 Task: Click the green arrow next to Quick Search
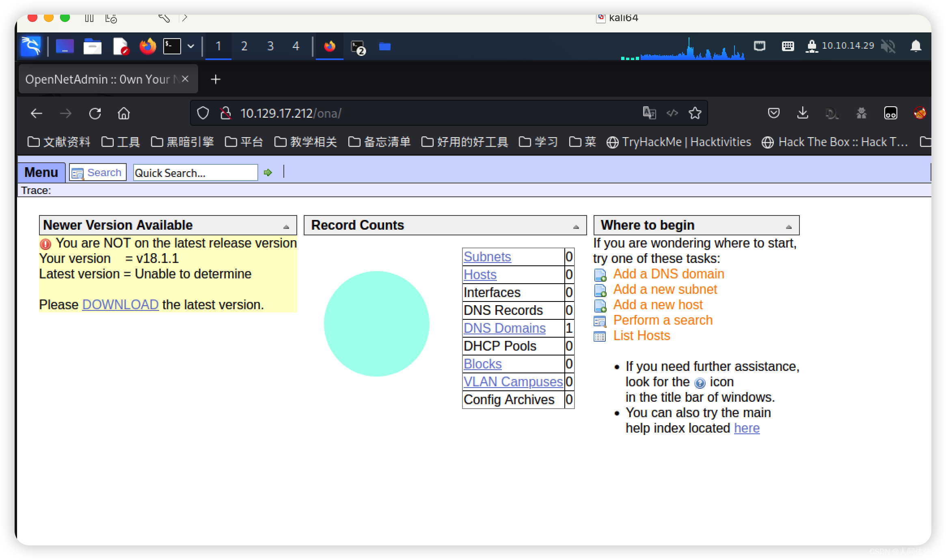[268, 173]
